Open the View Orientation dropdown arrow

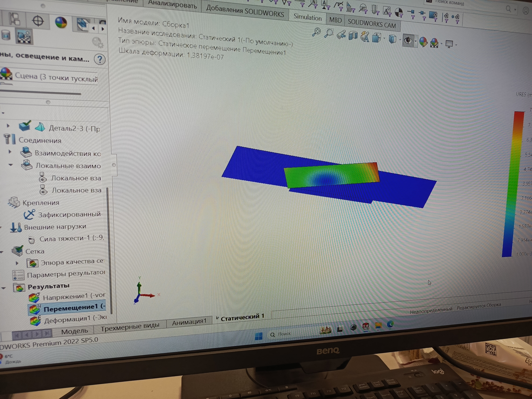[x=384, y=38]
